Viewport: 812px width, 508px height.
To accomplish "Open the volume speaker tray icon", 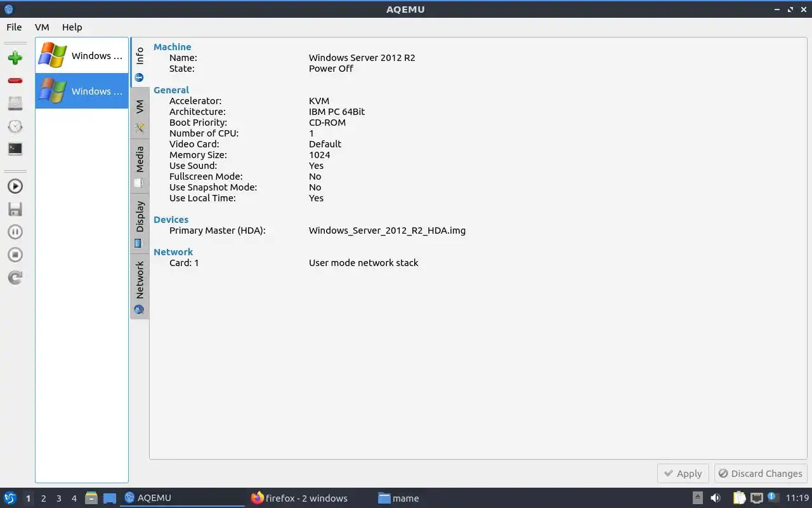I will tap(716, 498).
